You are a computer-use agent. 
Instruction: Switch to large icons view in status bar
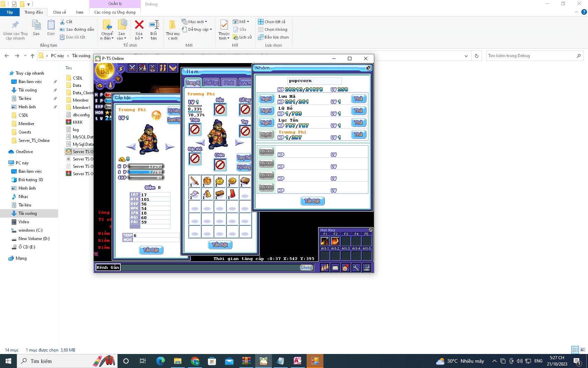coord(583,350)
